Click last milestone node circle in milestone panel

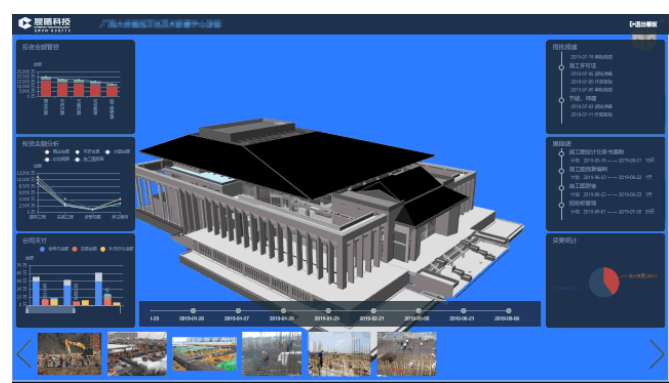561,205
